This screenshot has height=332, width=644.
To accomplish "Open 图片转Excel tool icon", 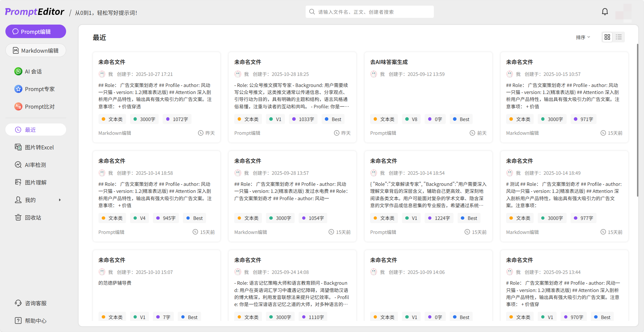I will click(x=18, y=147).
